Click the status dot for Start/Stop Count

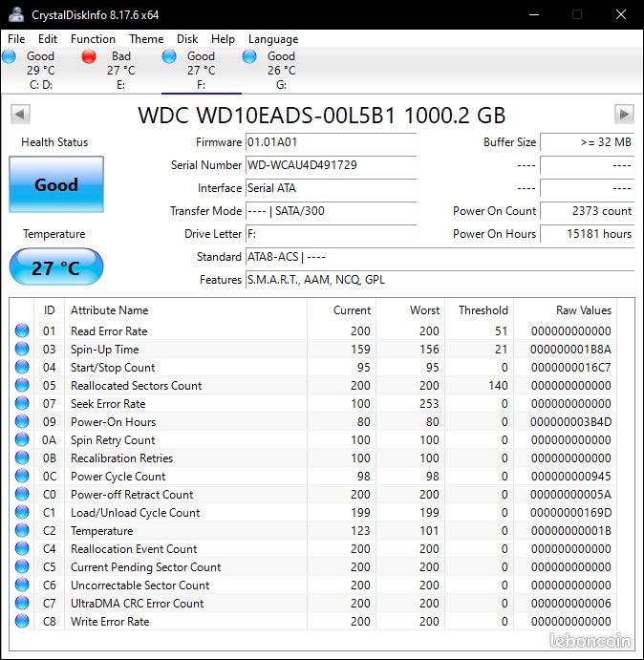click(22, 367)
